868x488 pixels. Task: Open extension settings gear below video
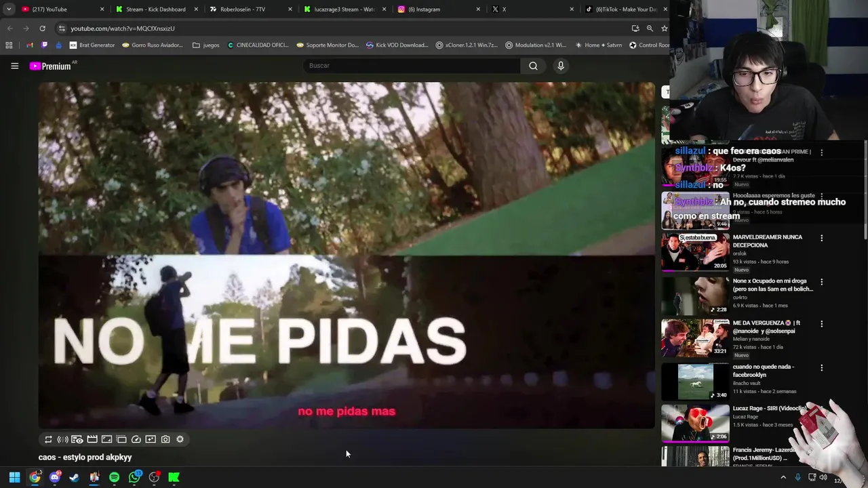click(180, 439)
